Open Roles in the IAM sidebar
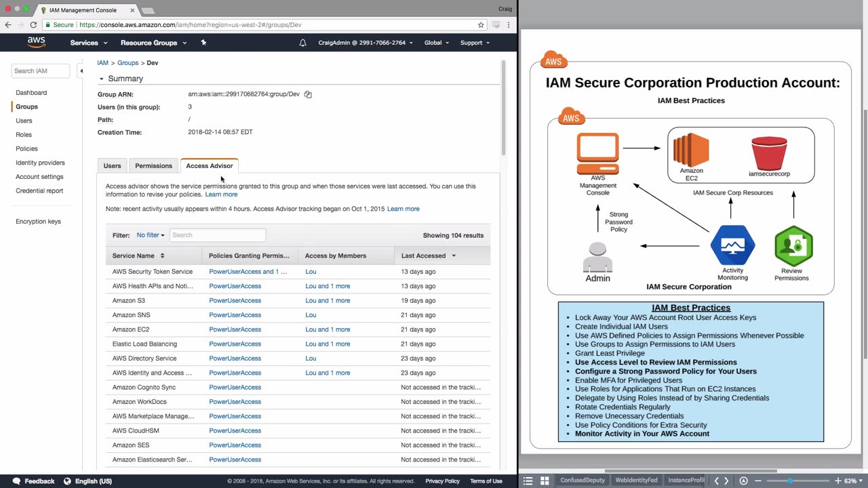The height and width of the screenshot is (488, 868). pyautogui.click(x=24, y=135)
